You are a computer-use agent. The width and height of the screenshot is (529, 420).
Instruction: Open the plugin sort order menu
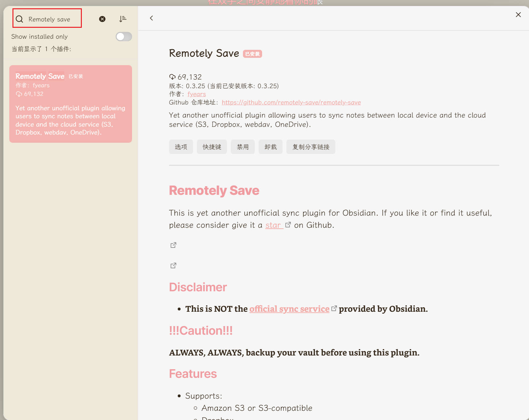coord(123,19)
